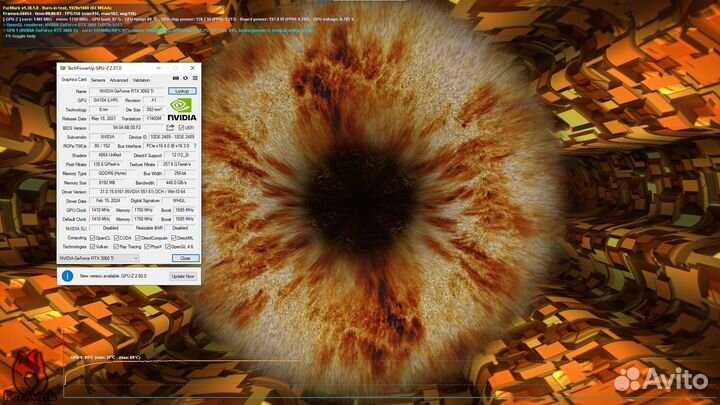Click the blue info icon in update bar

pos(66,274)
